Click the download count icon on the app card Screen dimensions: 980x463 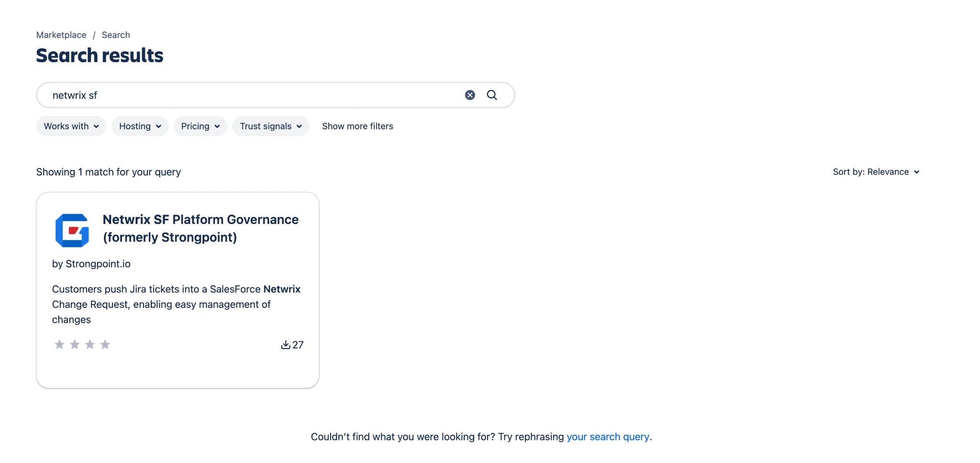pos(286,344)
